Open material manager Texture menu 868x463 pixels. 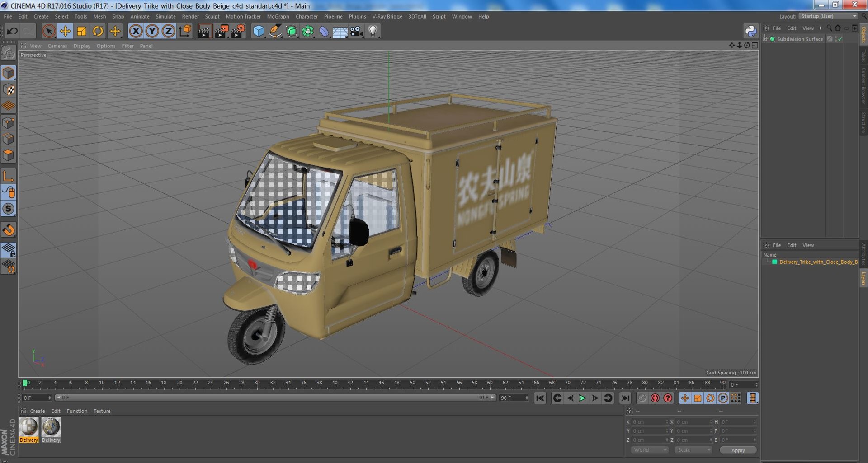click(x=102, y=412)
